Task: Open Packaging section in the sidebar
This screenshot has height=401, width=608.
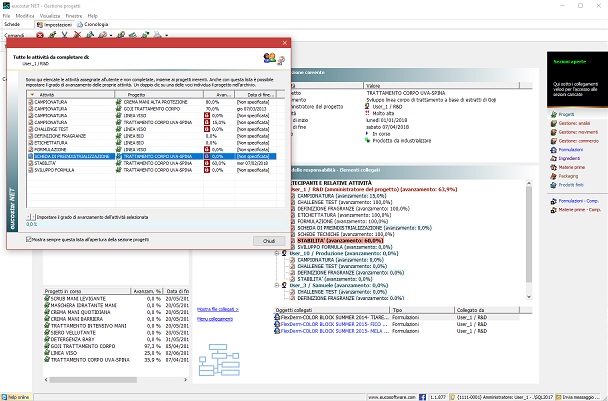Action: point(568,176)
